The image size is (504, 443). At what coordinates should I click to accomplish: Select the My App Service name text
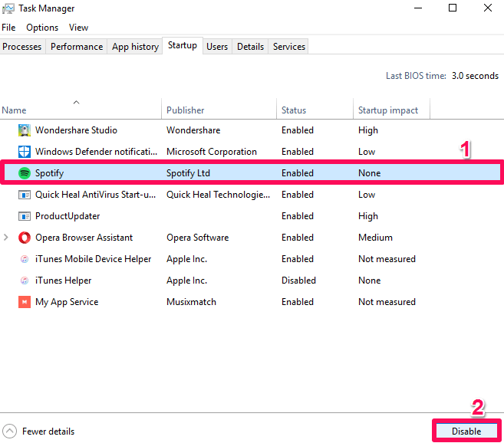pos(67,302)
